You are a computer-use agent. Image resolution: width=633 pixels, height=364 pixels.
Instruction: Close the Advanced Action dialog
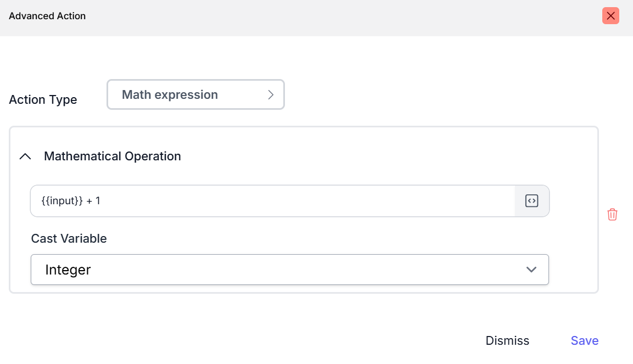pos(610,16)
